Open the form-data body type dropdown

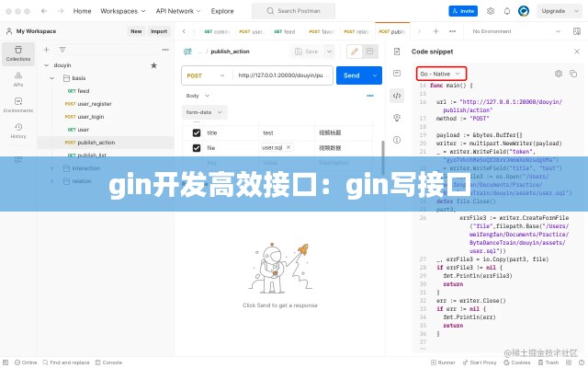pos(204,112)
